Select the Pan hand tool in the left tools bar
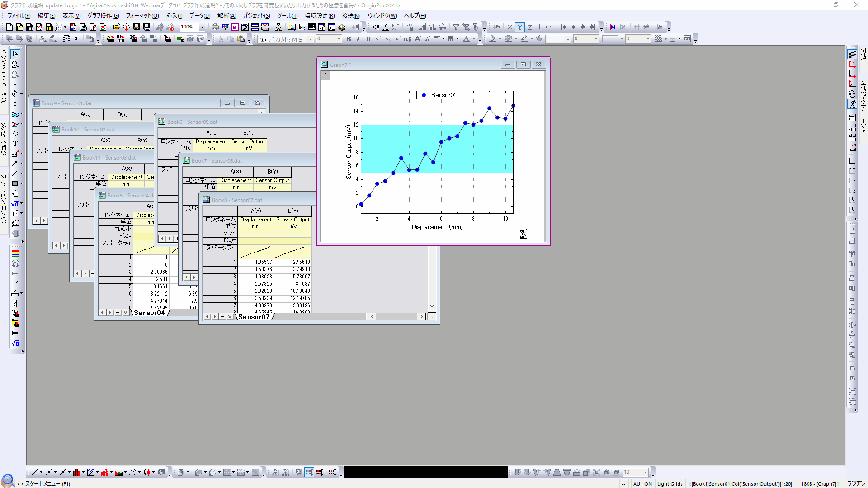The width and height of the screenshot is (868, 488). (x=15, y=193)
